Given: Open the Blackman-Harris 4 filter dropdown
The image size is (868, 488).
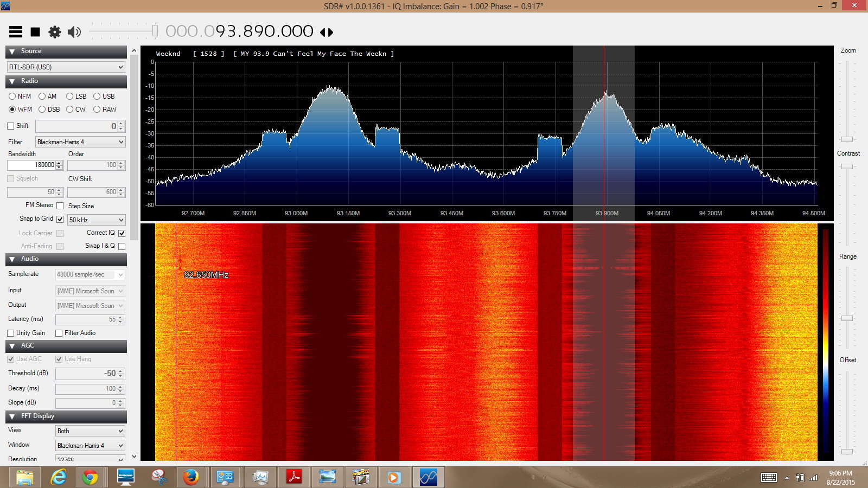Looking at the screenshot, I should pos(80,142).
